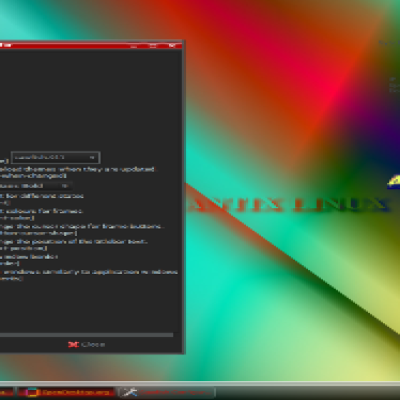This screenshot has height=400, width=400.
Task: Close the dialog via title bar X
Action: pos(172,46)
